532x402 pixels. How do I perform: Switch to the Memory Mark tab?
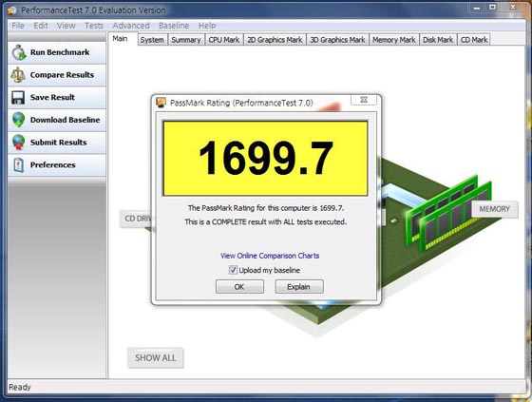pyautogui.click(x=394, y=40)
